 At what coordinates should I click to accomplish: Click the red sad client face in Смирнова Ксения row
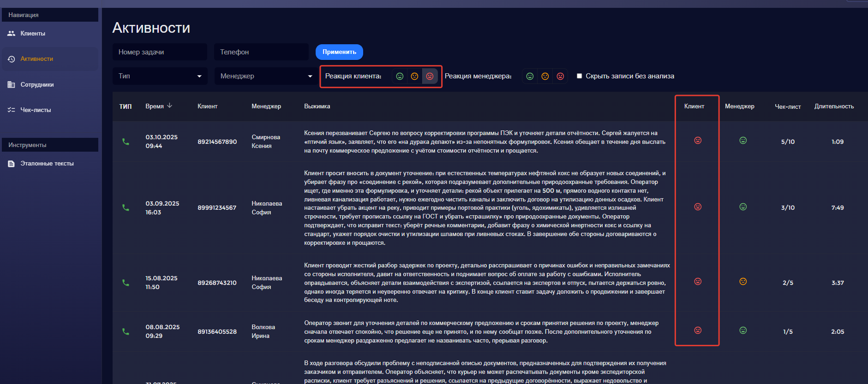pos(698,141)
